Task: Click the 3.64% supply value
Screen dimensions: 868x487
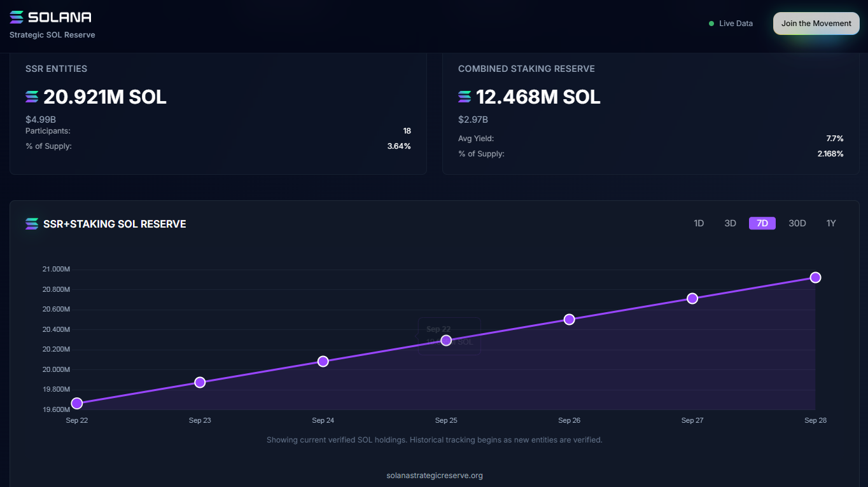Action: coord(399,146)
